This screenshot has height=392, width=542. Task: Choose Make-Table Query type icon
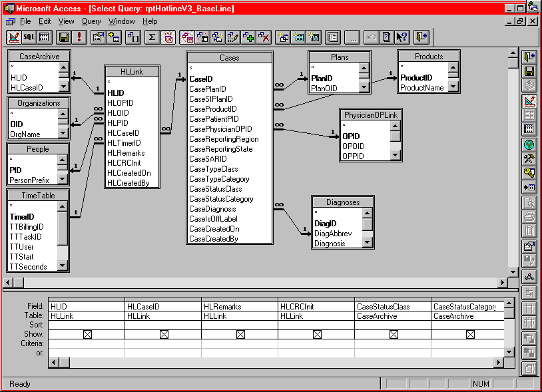218,37
